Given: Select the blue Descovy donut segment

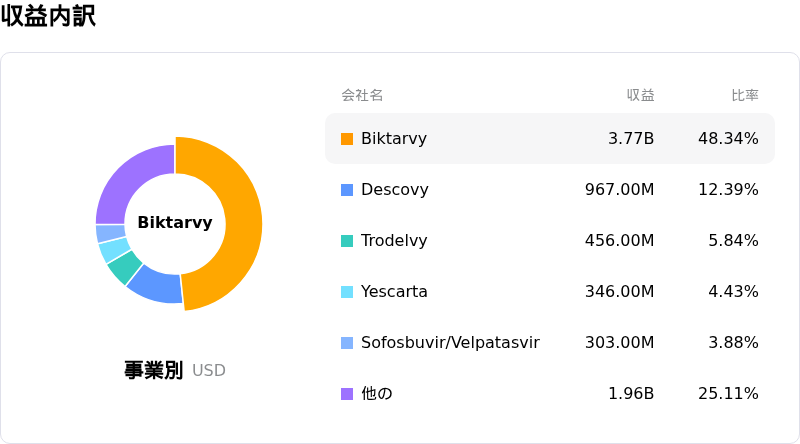Looking at the screenshot, I should tap(157, 287).
